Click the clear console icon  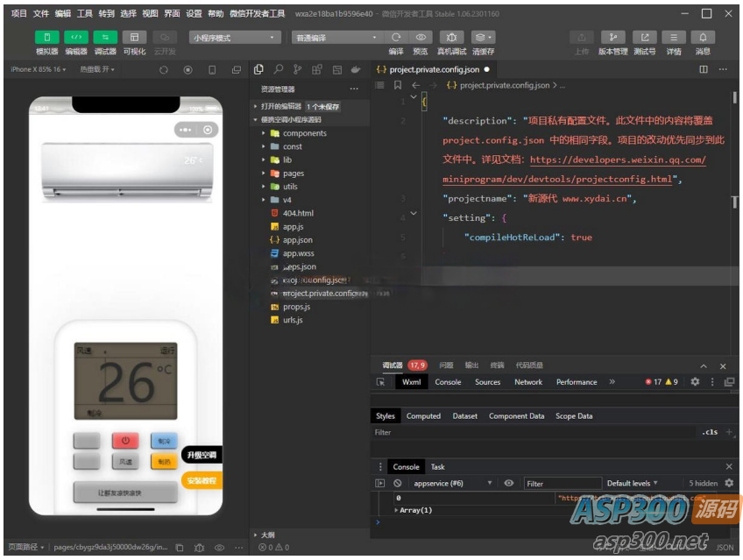tap(398, 483)
